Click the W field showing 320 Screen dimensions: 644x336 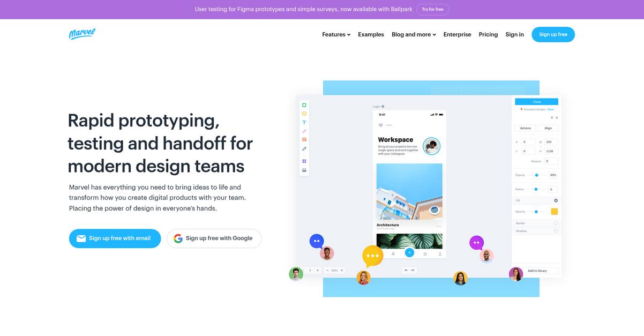(551, 142)
